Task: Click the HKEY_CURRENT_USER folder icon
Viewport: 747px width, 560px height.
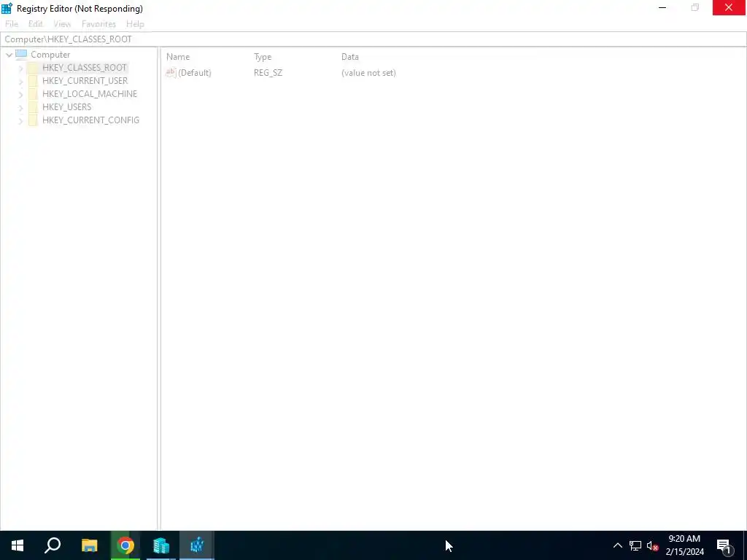Action: [x=33, y=80]
